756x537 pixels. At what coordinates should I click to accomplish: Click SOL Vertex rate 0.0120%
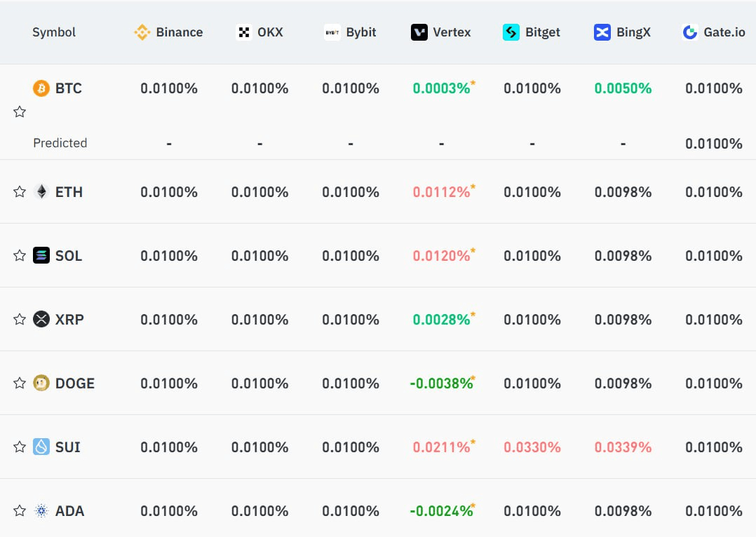442,255
